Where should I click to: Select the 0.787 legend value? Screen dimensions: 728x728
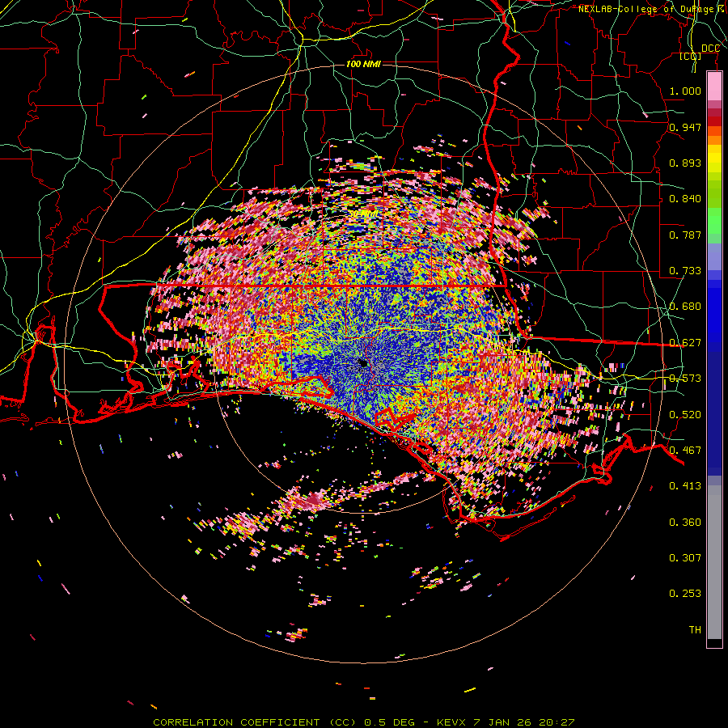tap(685, 235)
